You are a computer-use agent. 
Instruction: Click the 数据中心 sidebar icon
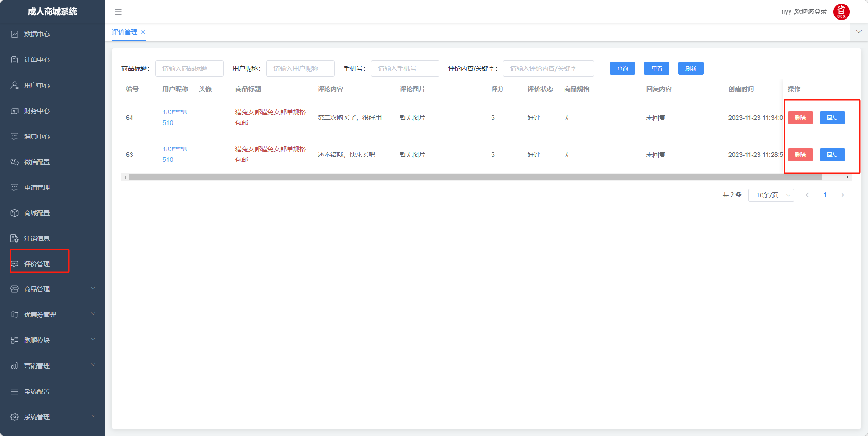[15, 34]
